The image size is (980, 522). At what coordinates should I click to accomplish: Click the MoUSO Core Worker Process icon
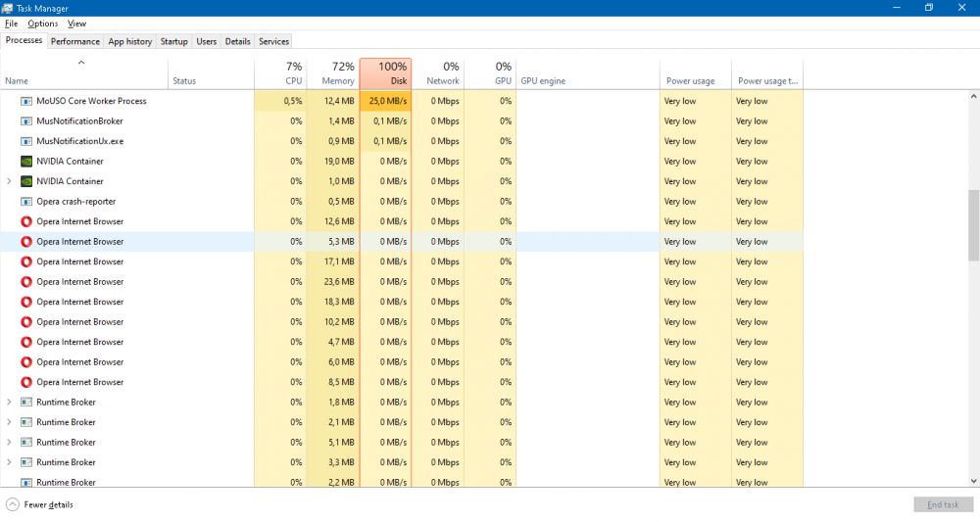tap(26, 101)
